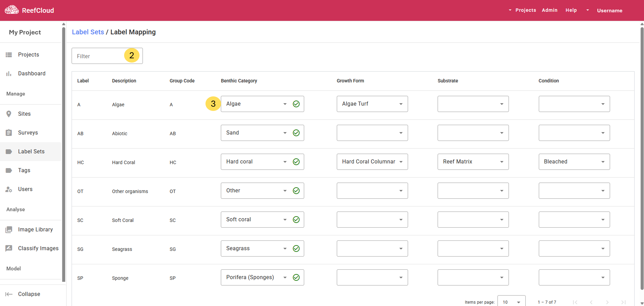Click the Surveys clipboard icon

pyautogui.click(x=9, y=133)
